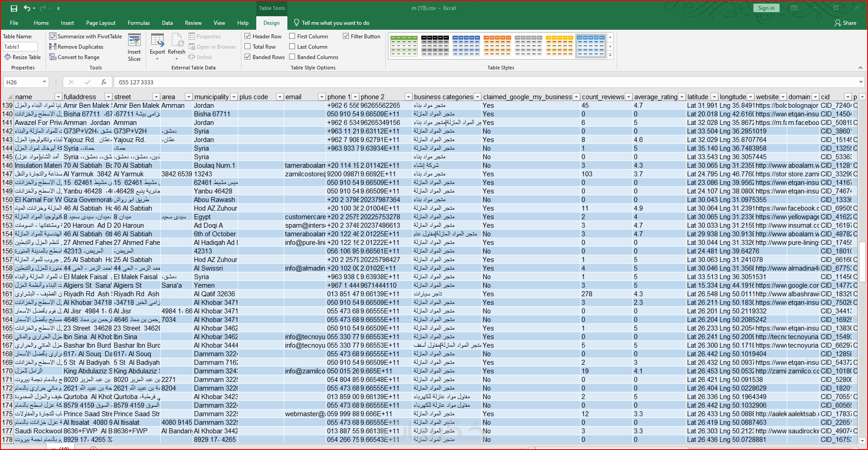Click the Save icon in title bar
Image resolution: width=868 pixels, height=450 pixels.
(x=14, y=8)
